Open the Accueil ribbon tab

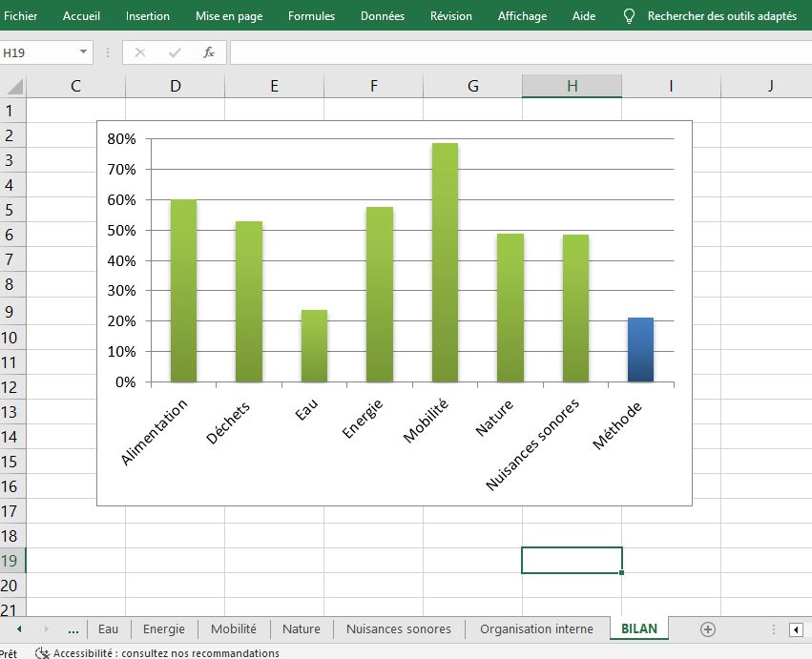[x=81, y=16]
